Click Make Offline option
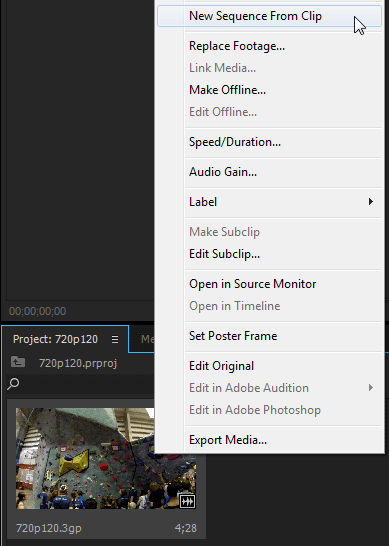389x546 pixels. 227,90
